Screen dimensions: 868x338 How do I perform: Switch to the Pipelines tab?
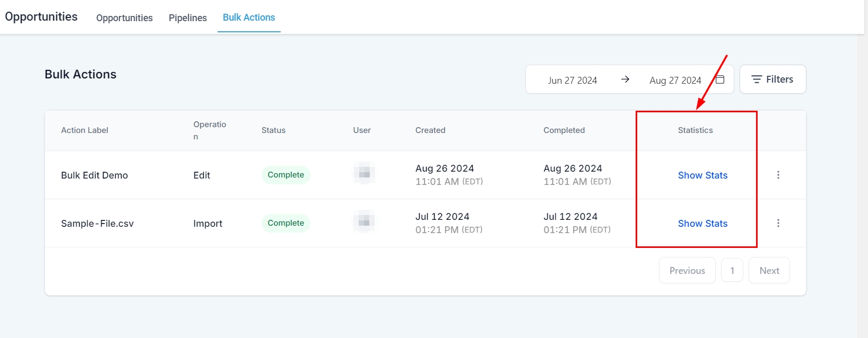(188, 18)
